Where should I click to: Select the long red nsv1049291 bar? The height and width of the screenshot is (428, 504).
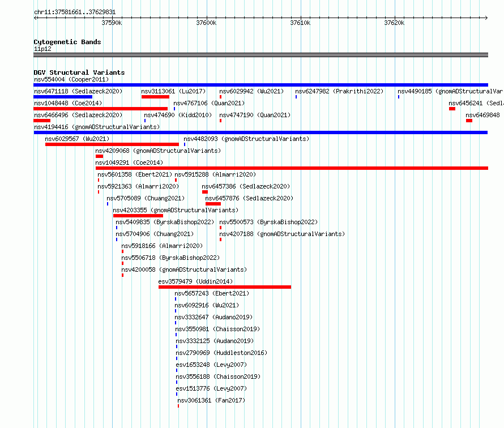point(292,168)
